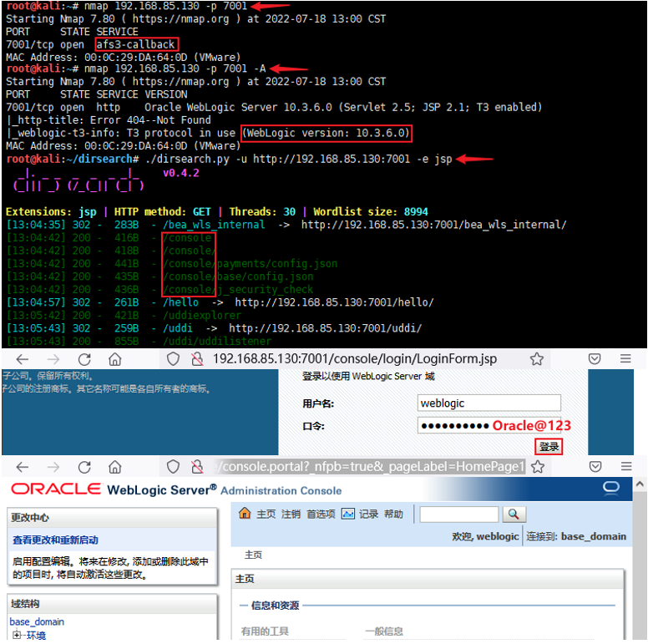Reload the console.portal HomePage1 page
The height and width of the screenshot is (644, 648).
[x=84, y=468]
